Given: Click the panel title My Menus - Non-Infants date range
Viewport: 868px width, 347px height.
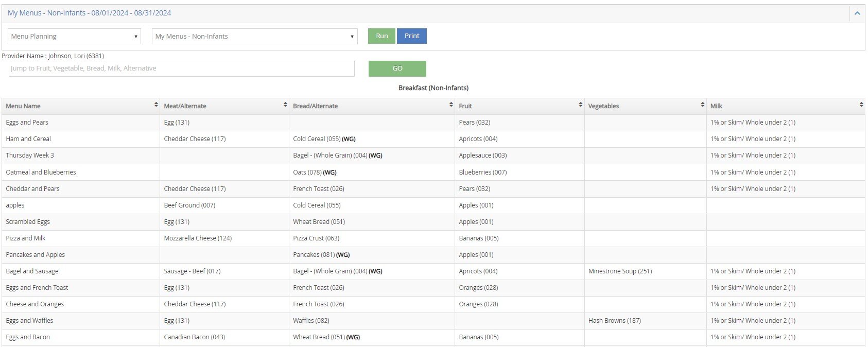Looking at the screenshot, I should point(90,13).
